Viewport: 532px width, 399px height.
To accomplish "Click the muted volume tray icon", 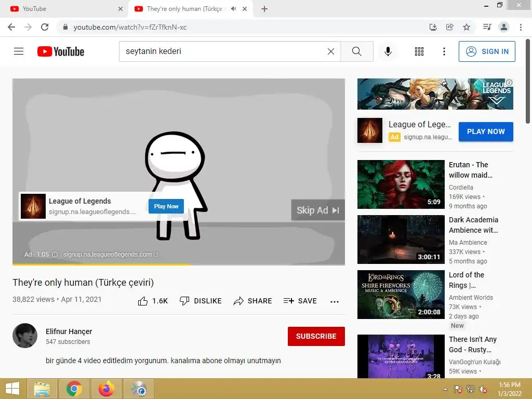I will pos(483,389).
